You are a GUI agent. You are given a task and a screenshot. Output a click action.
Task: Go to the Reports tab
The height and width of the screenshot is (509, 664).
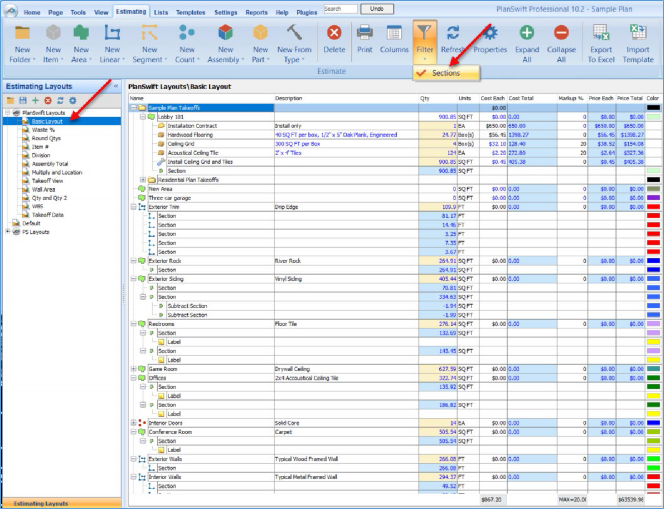(257, 12)
